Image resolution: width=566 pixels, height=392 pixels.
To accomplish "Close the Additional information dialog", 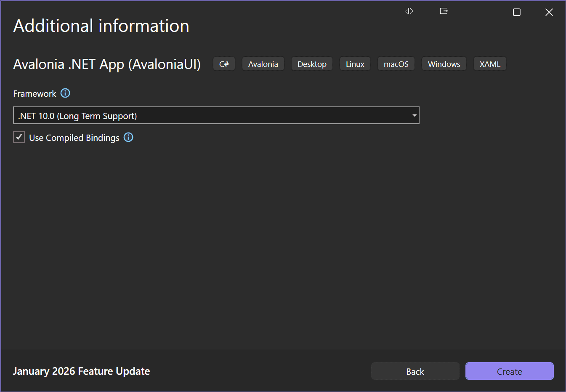I will [x=549, y=12].
